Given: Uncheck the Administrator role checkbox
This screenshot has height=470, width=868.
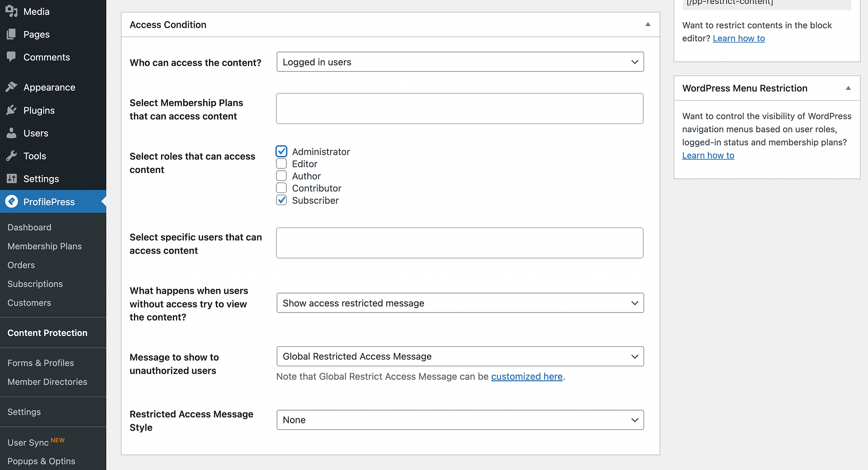Looking at the screenshot, I should [x=281, y=151].
